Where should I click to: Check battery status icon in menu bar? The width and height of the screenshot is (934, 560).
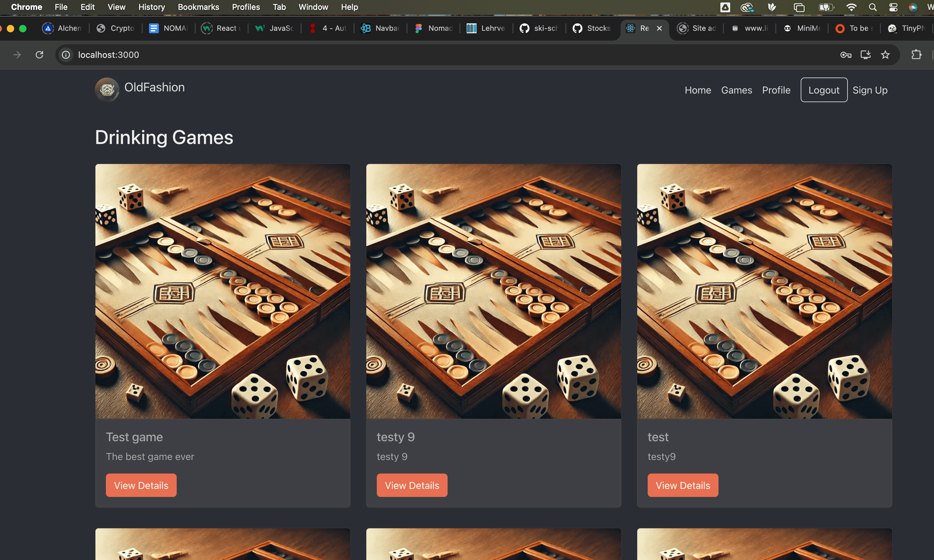[826, 7]
